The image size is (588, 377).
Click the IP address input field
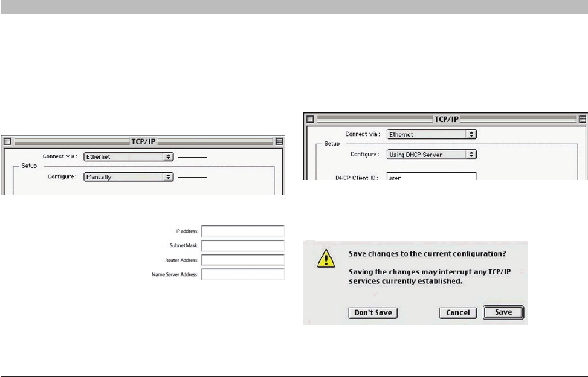coord(243,231)
